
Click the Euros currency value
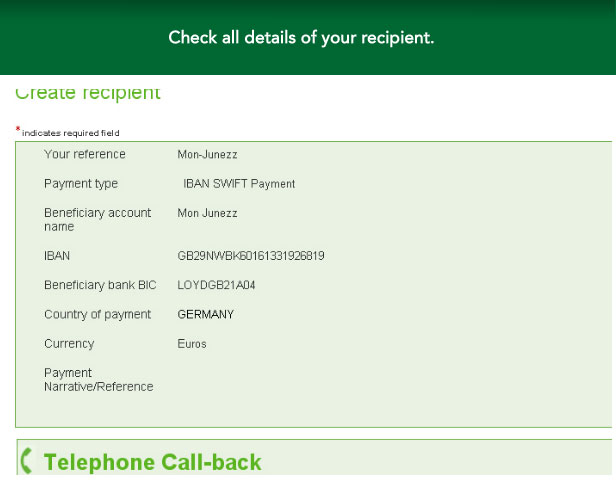192,344
